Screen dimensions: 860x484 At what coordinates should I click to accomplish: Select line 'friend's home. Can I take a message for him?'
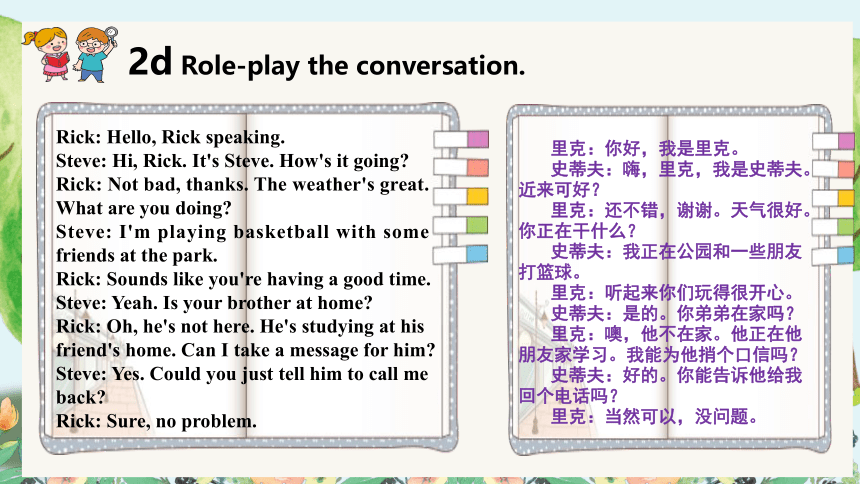click(246, 350)
